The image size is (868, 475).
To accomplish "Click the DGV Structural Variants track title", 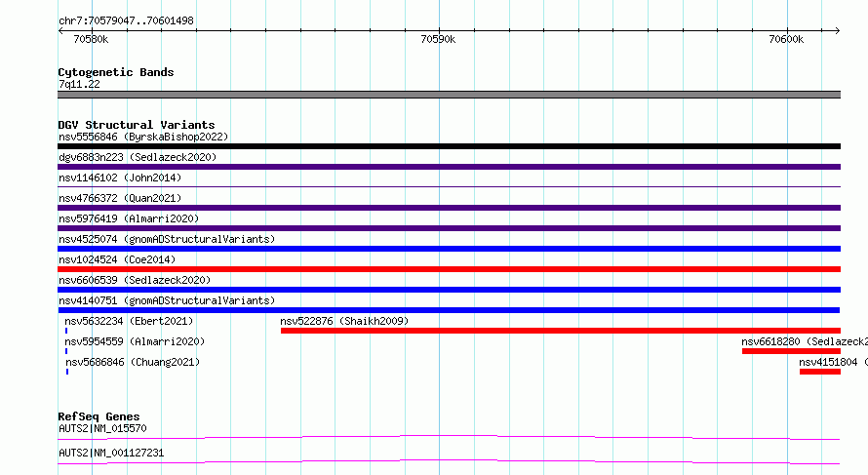I will (137, 125).
